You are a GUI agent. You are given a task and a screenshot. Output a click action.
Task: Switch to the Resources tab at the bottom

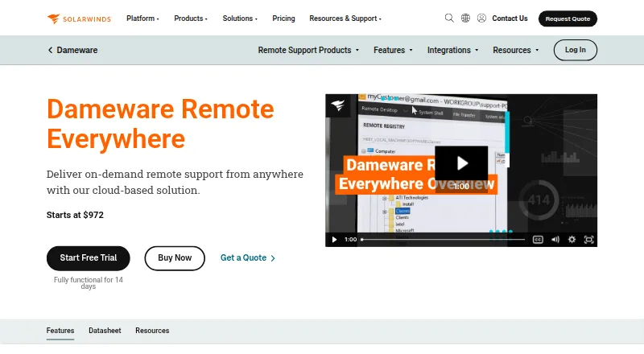(x=152, y=331)
